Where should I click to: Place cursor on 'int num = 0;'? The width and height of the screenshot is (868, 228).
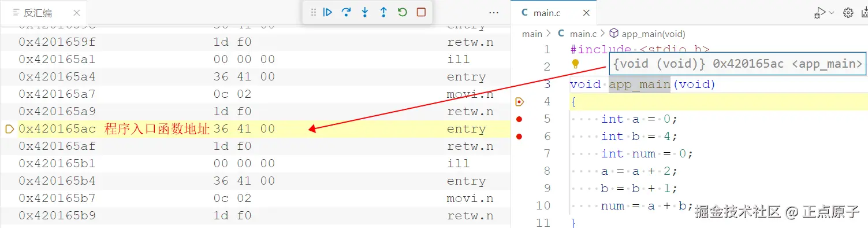point(647,154)
